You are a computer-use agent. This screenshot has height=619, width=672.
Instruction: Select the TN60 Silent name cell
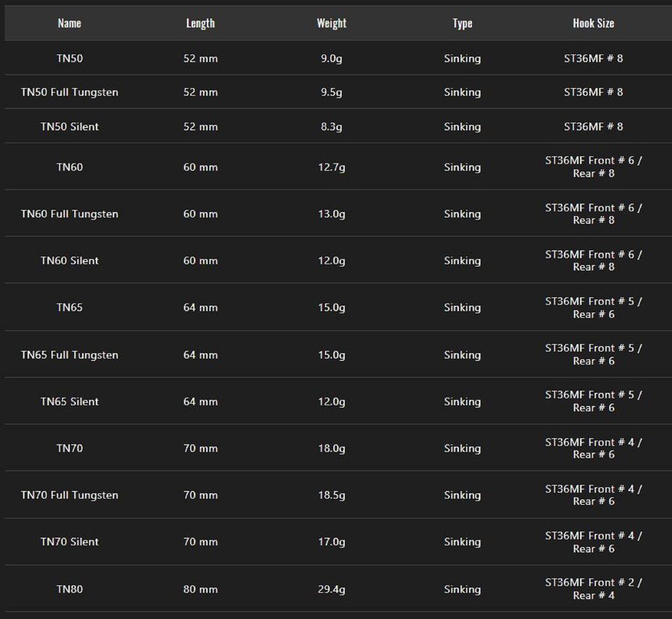(70, 261)
